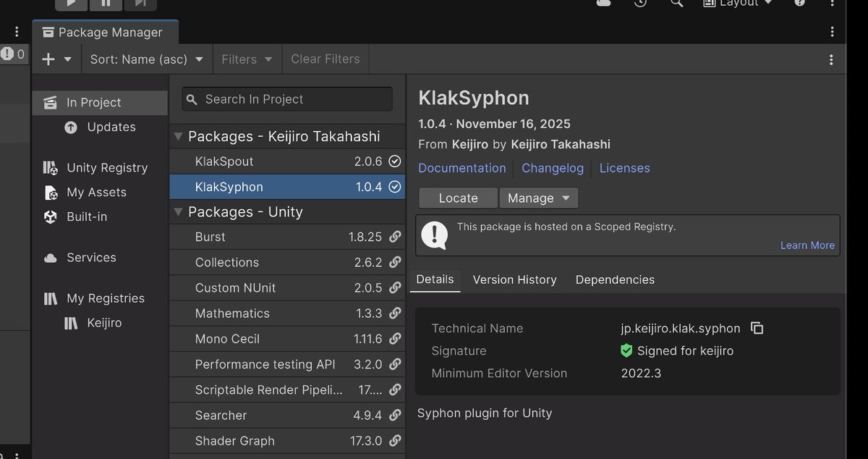Collapse the Packages - Keijiro Takahashi group
The image size is (868, 459).
(x=179, y=137)
